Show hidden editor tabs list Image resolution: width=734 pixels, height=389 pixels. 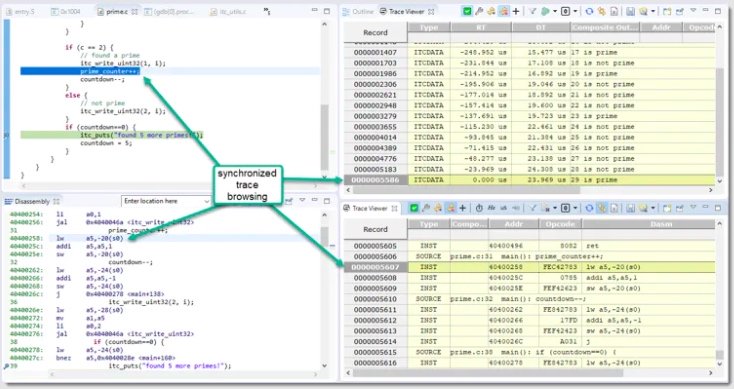(267, 11)
